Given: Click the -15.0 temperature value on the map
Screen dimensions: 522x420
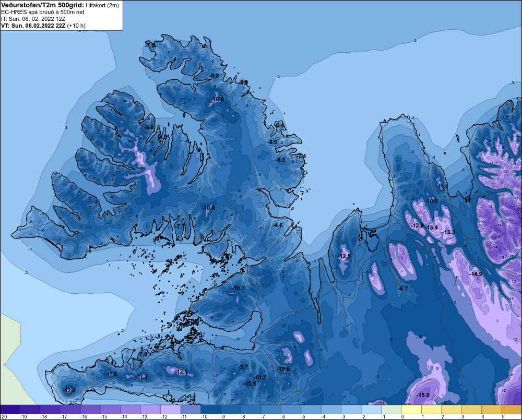Looking at the screenshot, I should (x=423, y=395).
